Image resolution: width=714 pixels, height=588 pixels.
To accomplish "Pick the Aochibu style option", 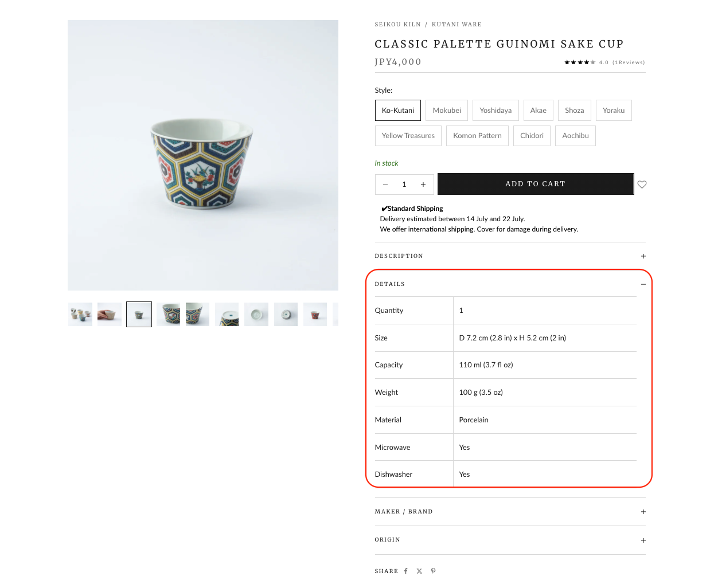I will pyautogui.click(x=575, y=136).
